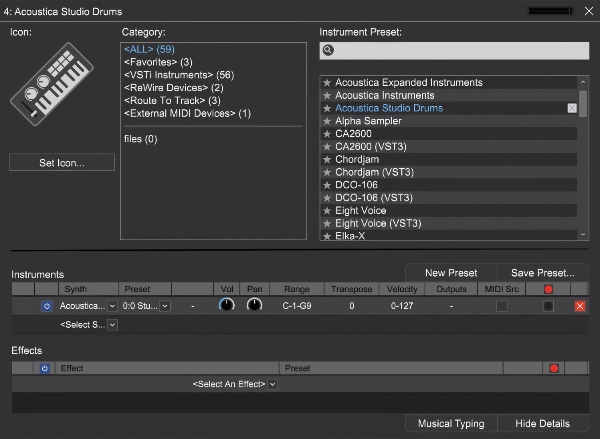This screenshot has height=439, width=600.
Task: Star the Chordjam (VST3) entry
Action: pyautogui.click(x=327, y=172)
